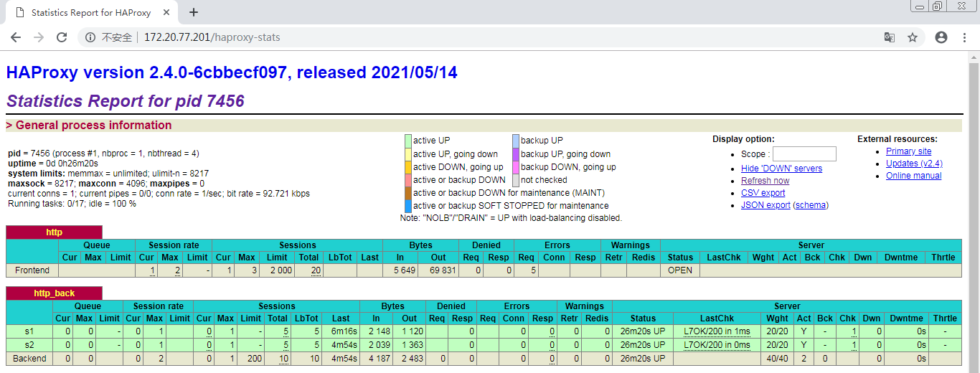Click the Backend row label
The width and height of the screenshot is (980, 373).
pyautogui.click(x=29, y=359)
